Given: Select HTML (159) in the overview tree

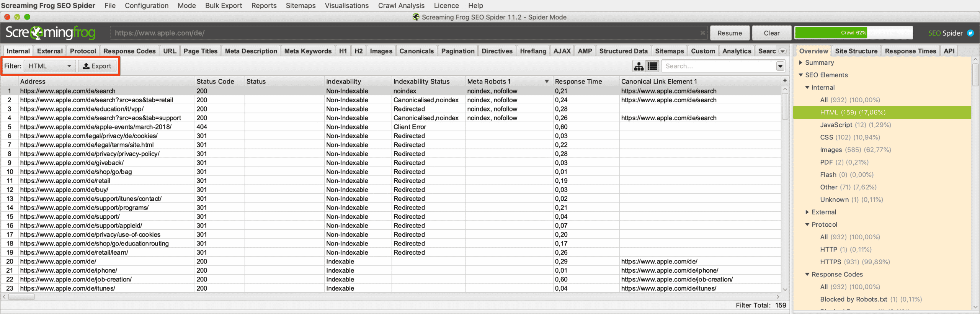Looking at the screenshot, I should coord(882,112).
